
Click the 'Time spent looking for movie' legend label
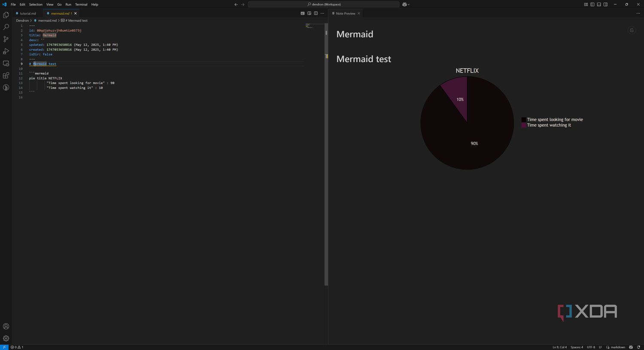click(x=555, y=120)
